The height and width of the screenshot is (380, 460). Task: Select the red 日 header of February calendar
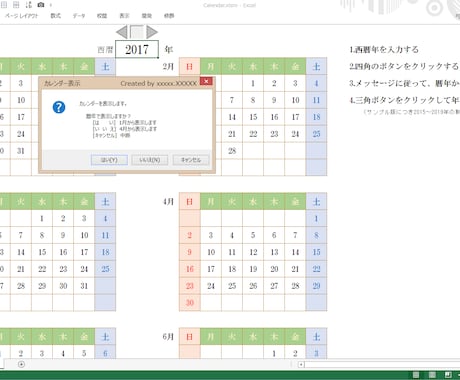pos(190,67)
